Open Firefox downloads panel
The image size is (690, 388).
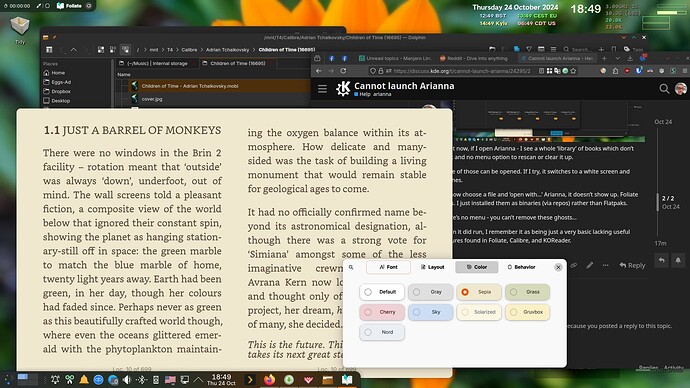pyautogui.click(x=630, y=58)
